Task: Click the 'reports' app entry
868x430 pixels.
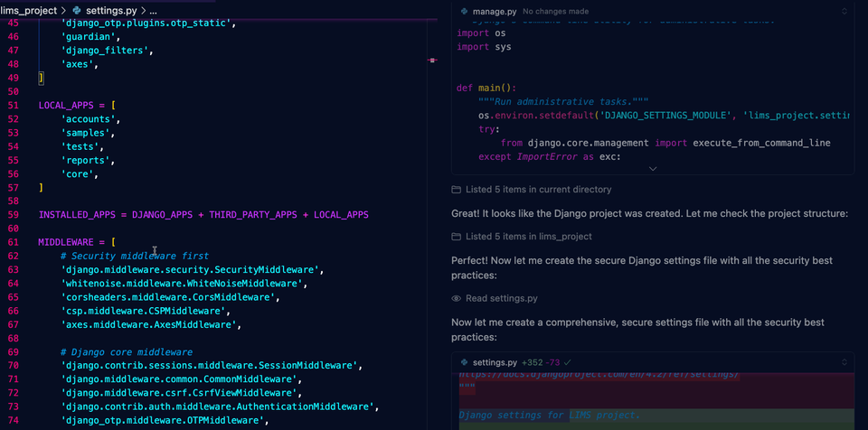Action: [x=85, y=161]
